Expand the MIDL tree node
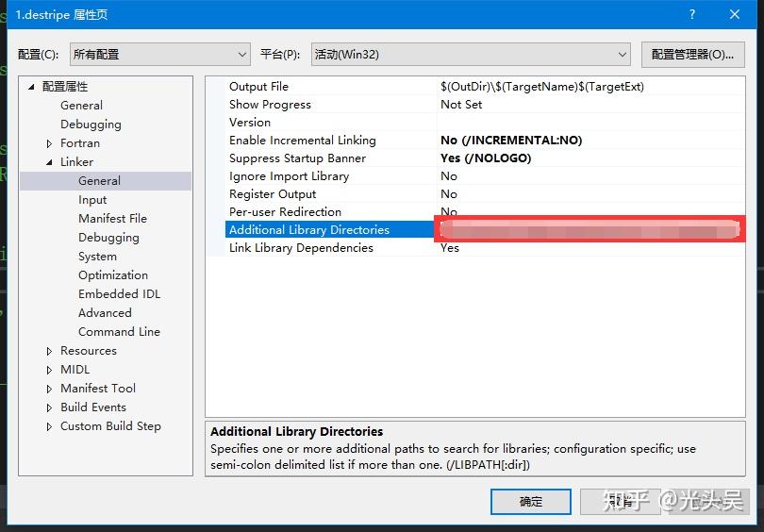 50,370
